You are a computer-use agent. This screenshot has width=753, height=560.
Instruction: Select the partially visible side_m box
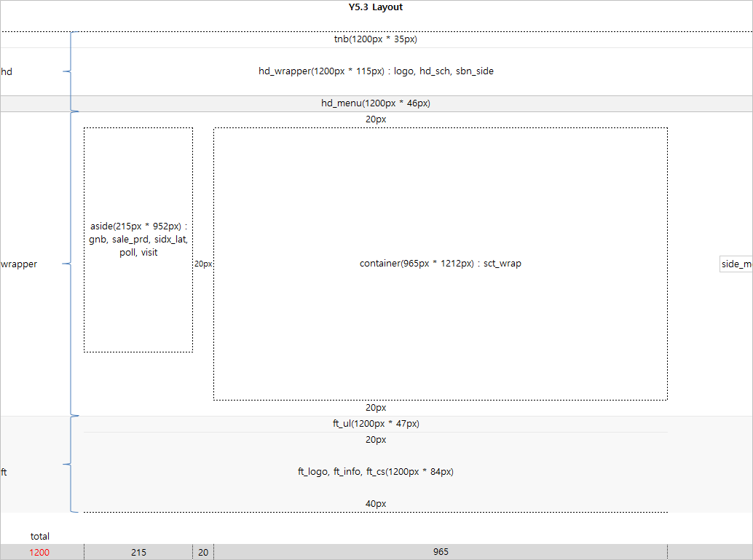coord(736,264)
